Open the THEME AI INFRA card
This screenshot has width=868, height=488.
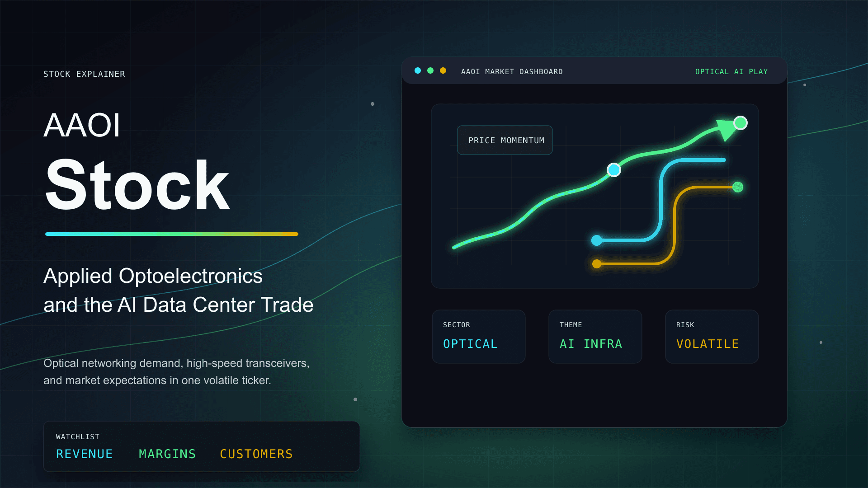[x=595, y=337]
